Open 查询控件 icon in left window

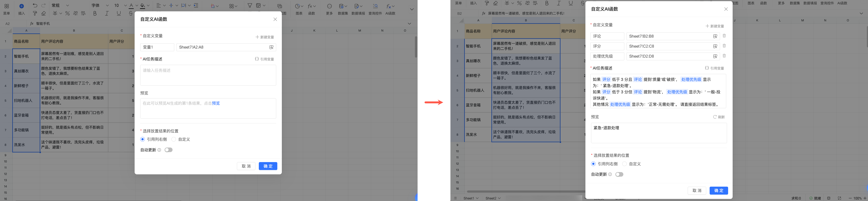(x=375, y=6)
